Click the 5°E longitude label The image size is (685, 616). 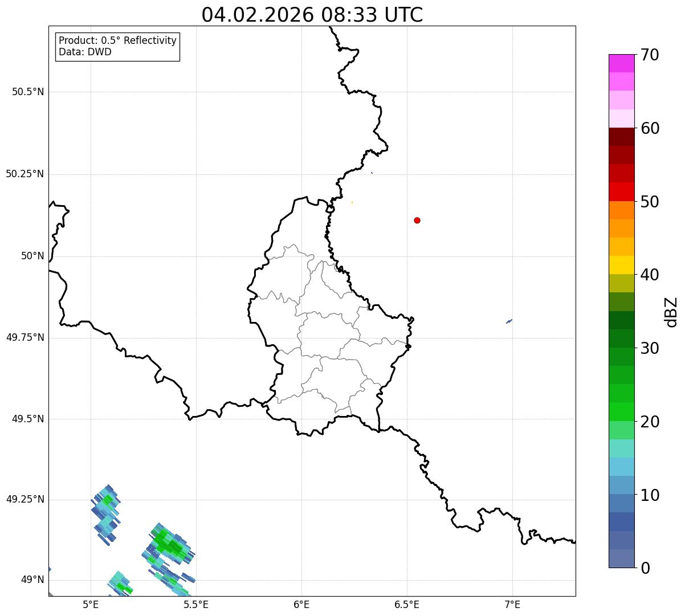[91, 604]
